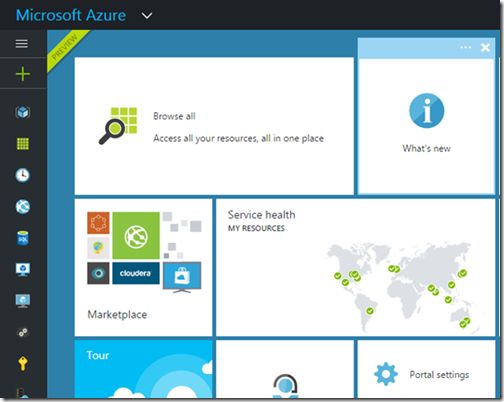Click the green plus New button
Screen dimensions: 504x402
tap(23, 74)
